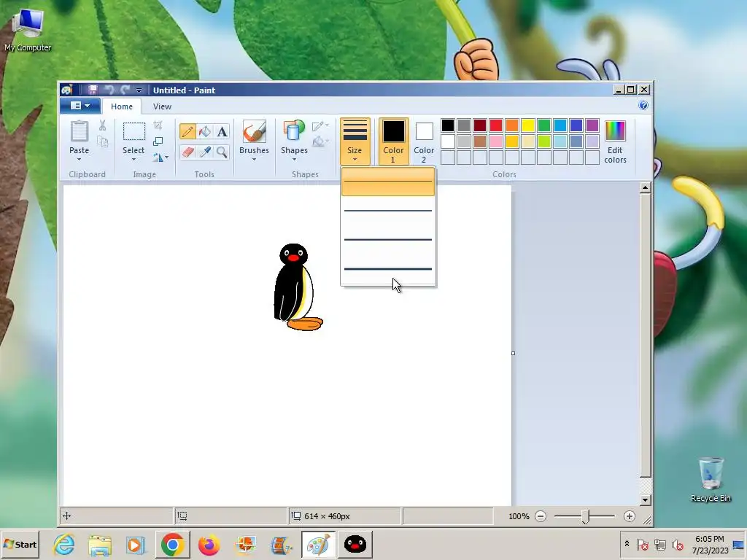Open the Start menu
The width and height of the screenshot is (747, 560).
coord(20,544)
